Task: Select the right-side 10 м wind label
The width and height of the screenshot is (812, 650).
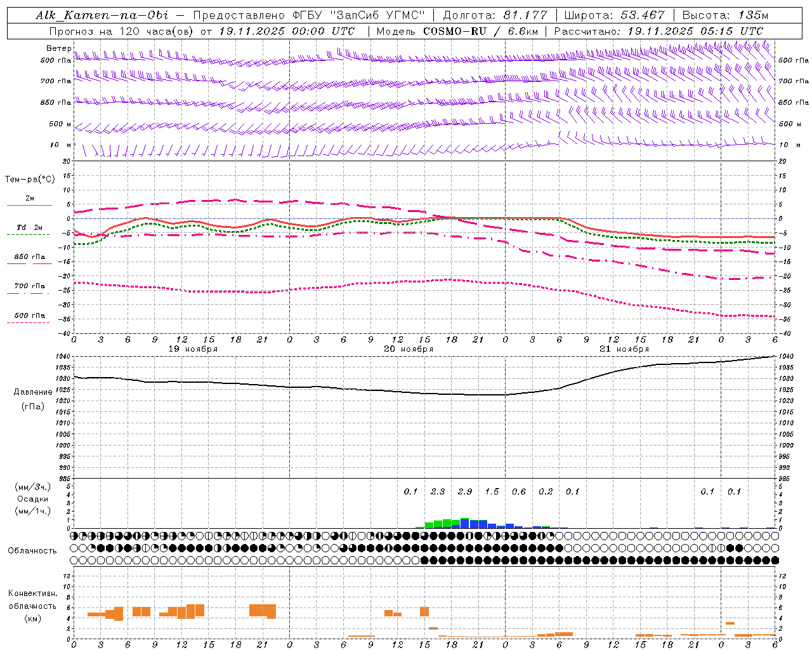Action: click(789, 145)
